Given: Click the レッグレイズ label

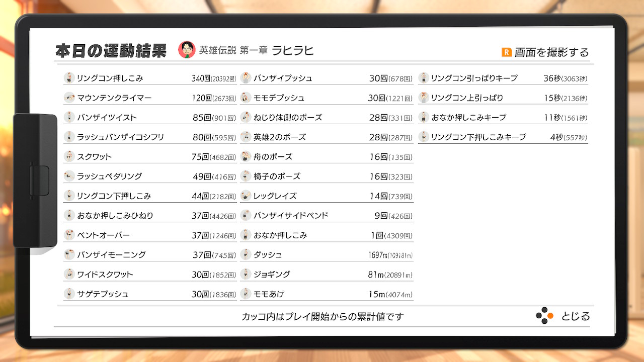Looking at the screenshot, I should coord(275,196).
